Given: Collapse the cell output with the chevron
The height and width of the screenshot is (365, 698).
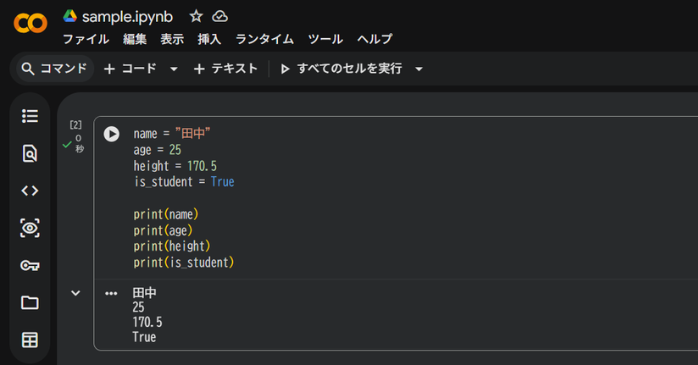Looking at the screenshot, I should pos(76,293).
